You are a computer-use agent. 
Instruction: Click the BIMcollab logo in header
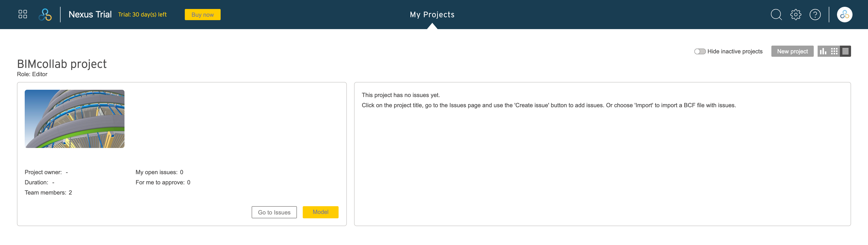(45, 15)
